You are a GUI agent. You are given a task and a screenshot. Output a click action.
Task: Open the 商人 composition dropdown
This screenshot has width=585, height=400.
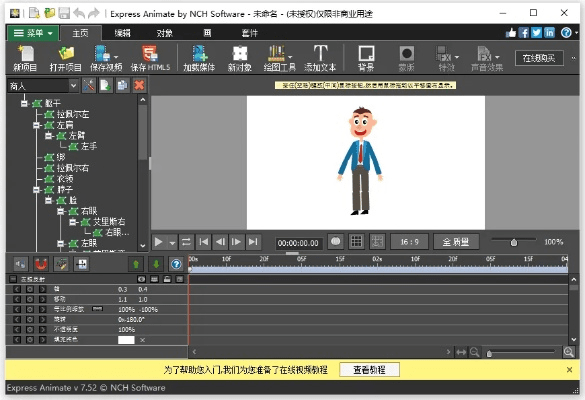tap(73, 86)
